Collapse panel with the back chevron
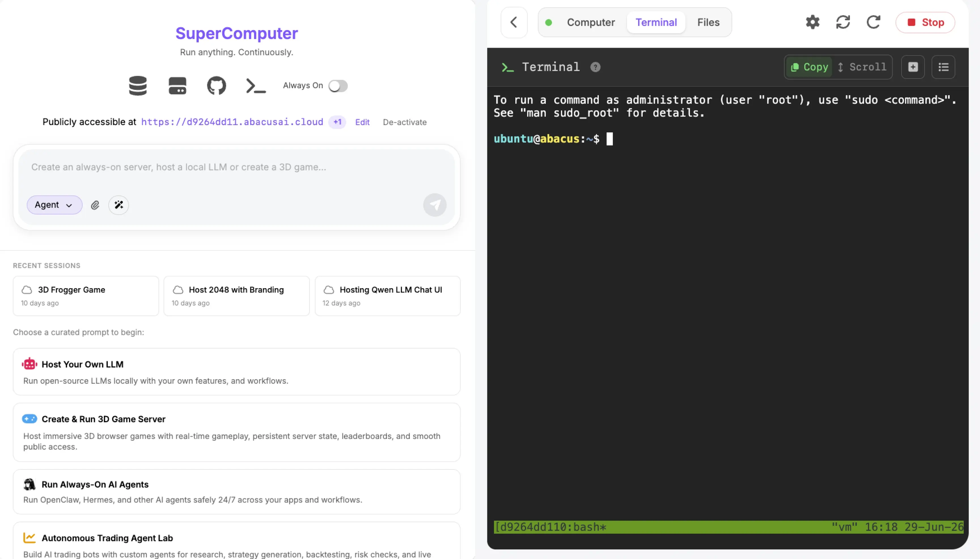Image resolution: width=980 pixels, height=559 pixels. 514,22
